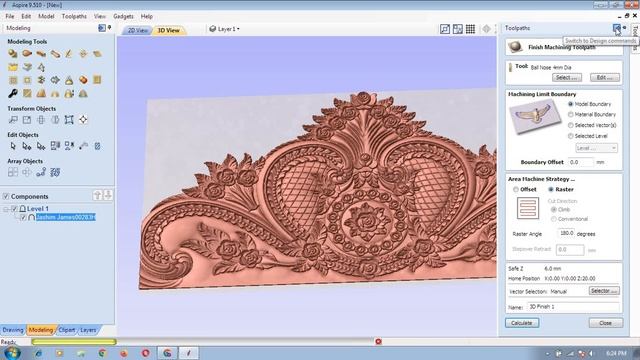Select the Sculpting tool with chisel icon
The image size is (640, 360).
69,53
